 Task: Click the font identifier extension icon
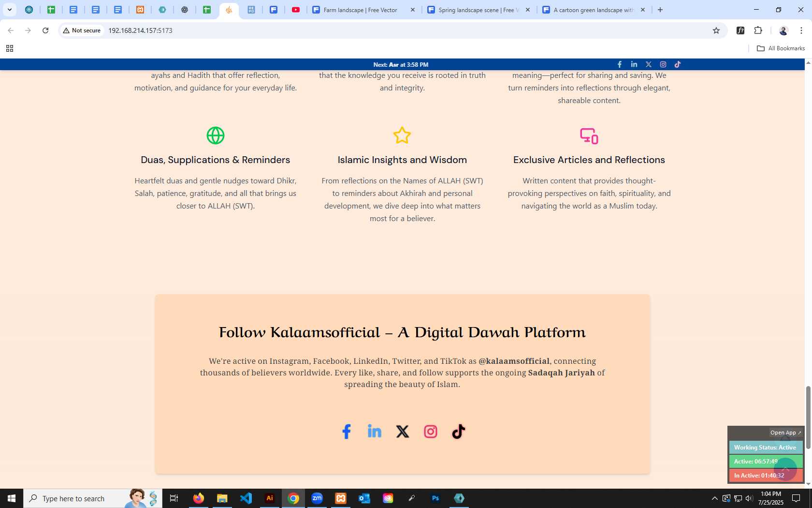740,30
